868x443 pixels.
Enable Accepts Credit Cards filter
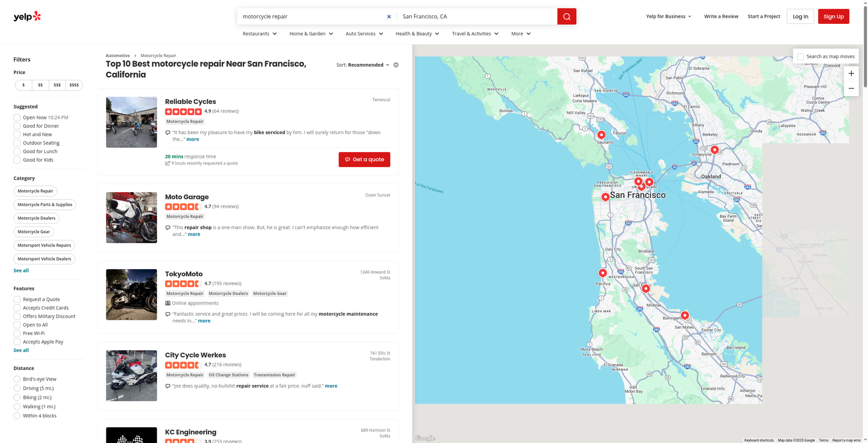tap(17, 308)
